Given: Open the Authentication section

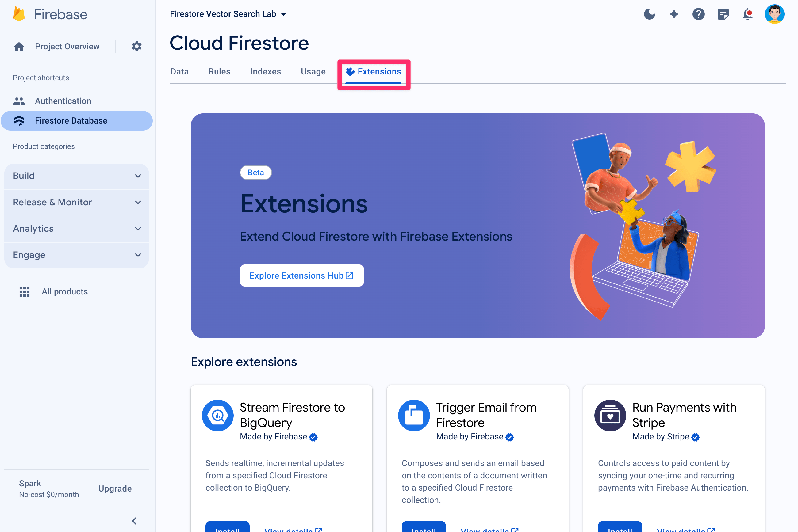Looking at the screenshot, I should click(x=63, y=100).
